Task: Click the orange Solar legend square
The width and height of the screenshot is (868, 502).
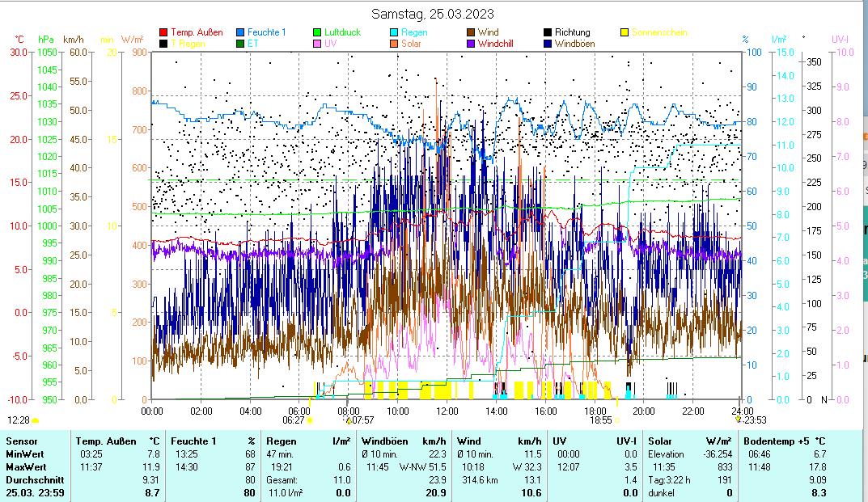Action: tap(395, 44)
